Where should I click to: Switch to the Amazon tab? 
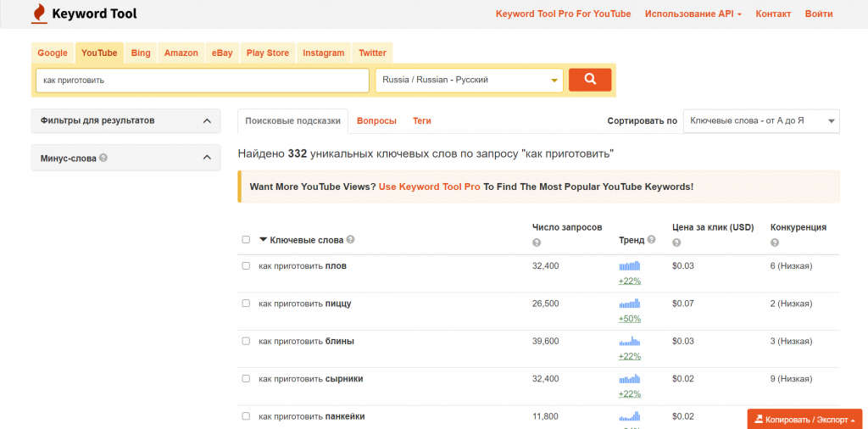coord(181,53)
